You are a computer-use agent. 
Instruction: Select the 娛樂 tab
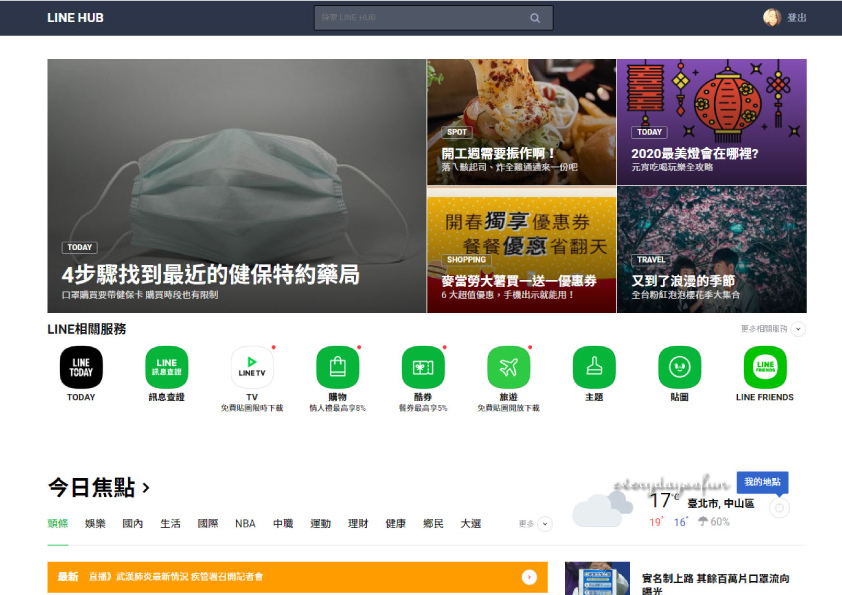[95, 524]
